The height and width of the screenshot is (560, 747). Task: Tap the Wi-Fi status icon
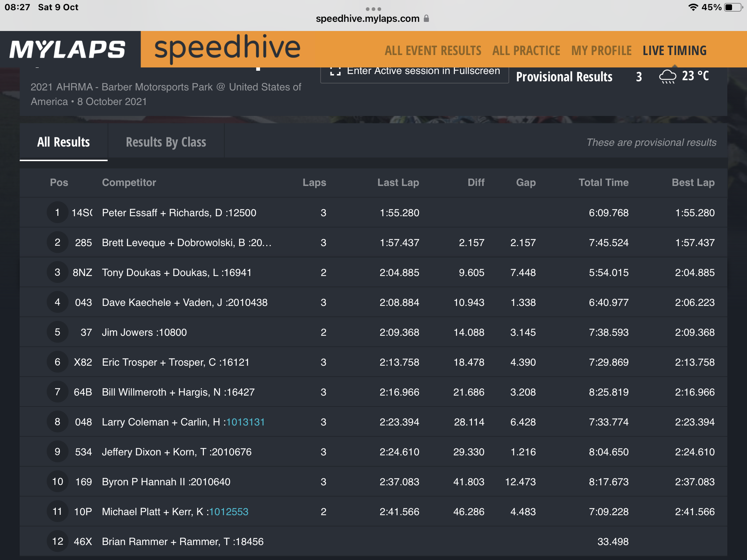693,7
